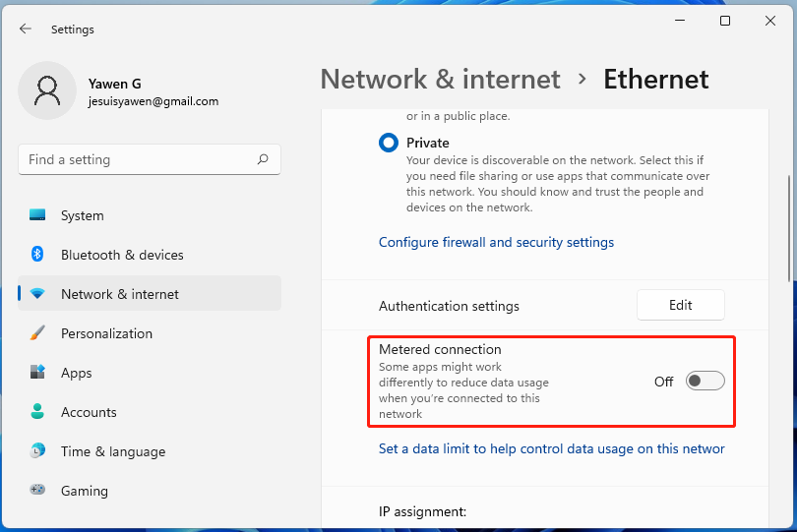Click the vertical scrollbar thumb
The image size is (797, 532).
[789, 226]
